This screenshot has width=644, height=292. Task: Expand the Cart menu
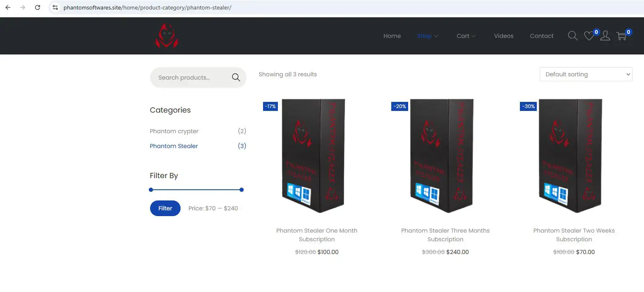click(x=466, y=36)
